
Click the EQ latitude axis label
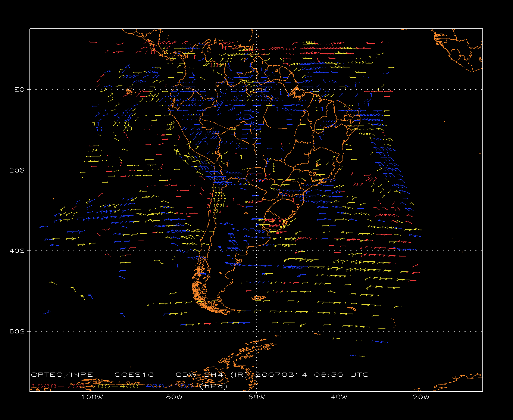(19, 90)
